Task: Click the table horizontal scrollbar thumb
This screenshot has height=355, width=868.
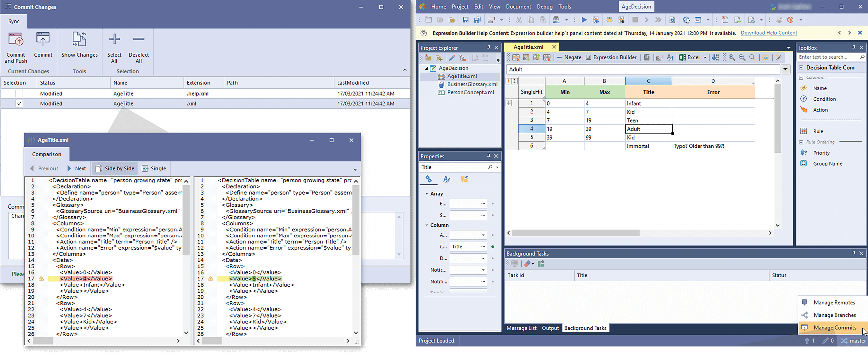Action: [576, 233]
